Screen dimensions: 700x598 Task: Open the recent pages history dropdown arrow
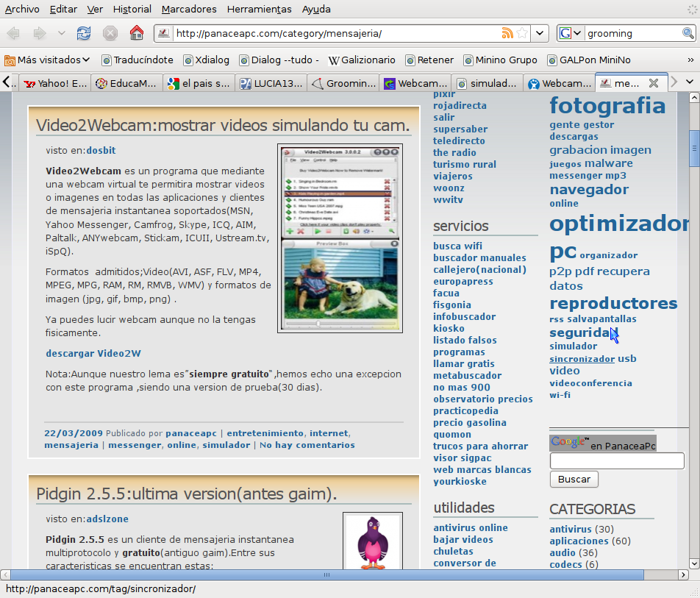(x=62, y=33)
